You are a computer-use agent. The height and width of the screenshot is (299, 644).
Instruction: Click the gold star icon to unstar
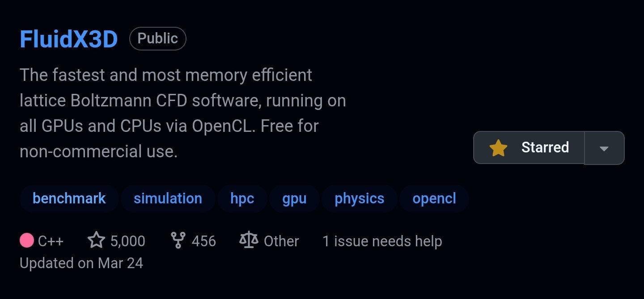point(498,147)
